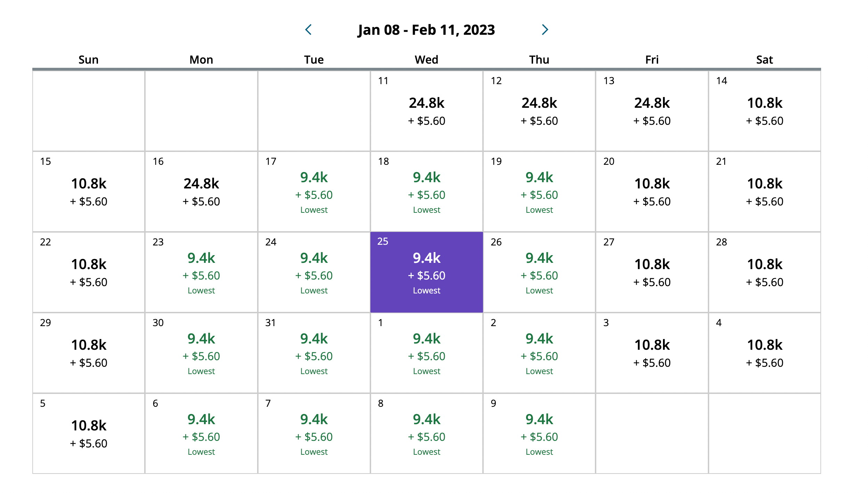Select January 13 Friday fare
The height and width of the screenshot is (493, 868).
(652, 111)
